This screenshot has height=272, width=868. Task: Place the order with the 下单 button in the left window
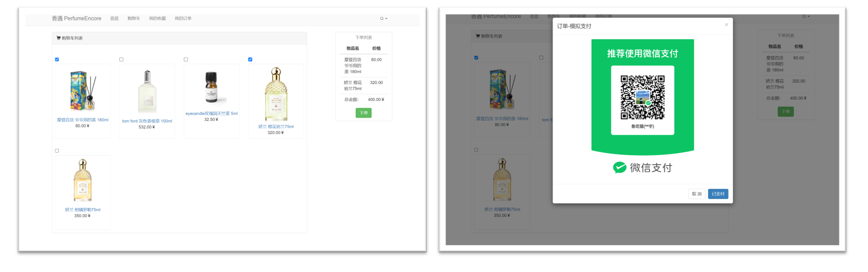coord(364,113)
